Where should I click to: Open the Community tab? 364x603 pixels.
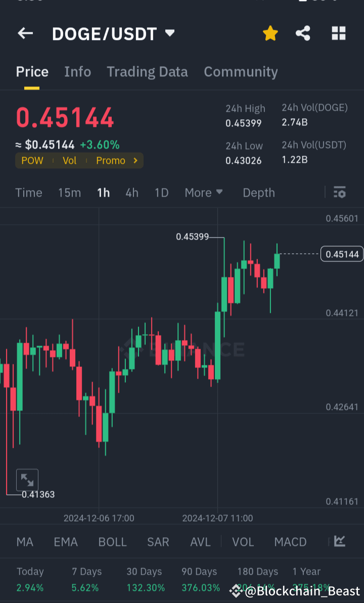241,72
